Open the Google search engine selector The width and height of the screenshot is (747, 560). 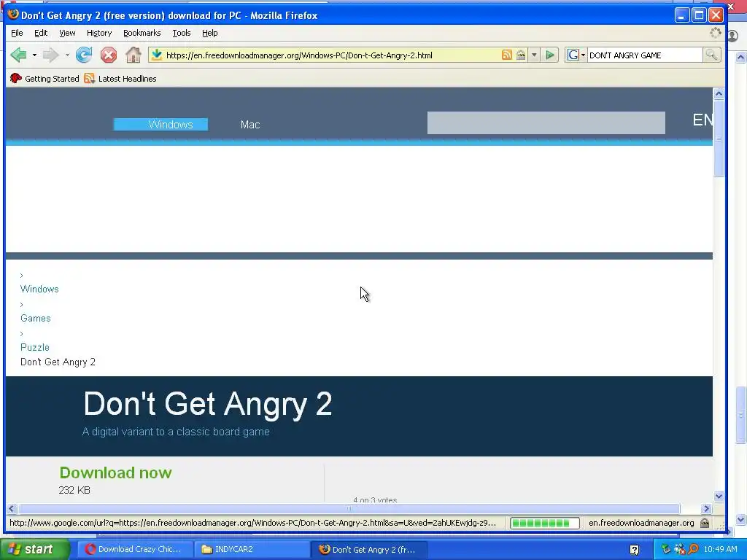[576, 55]
